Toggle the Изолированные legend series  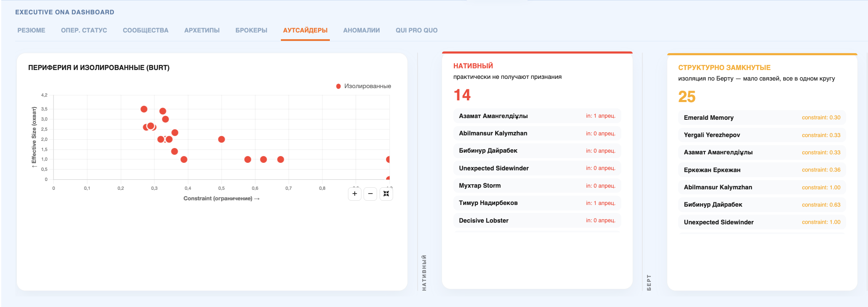point(364,86)
